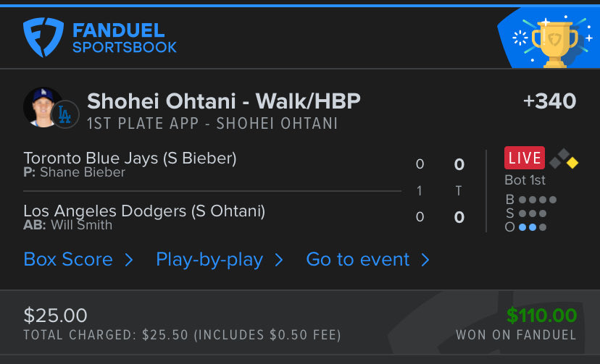Select the Go to event link
Image resolution: width=600 pixels, height=364 pixels.
(358, 260)
